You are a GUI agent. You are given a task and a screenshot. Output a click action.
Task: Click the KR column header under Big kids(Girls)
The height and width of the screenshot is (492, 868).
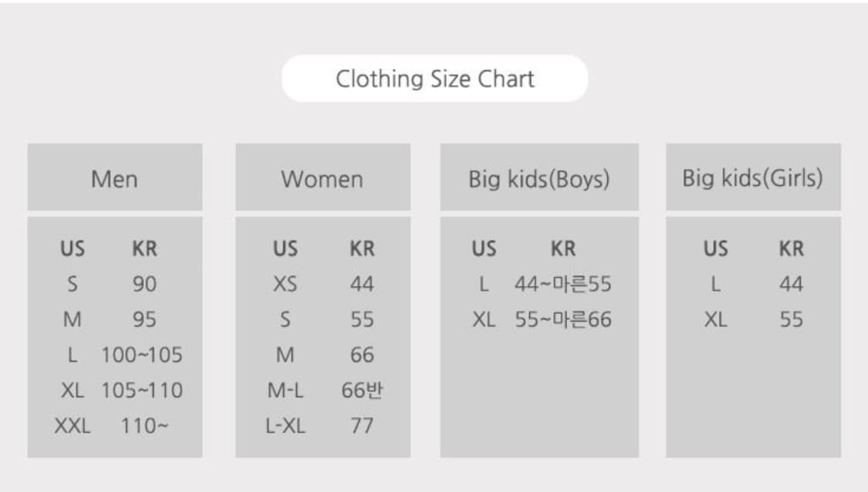click(x=791, y=249)
